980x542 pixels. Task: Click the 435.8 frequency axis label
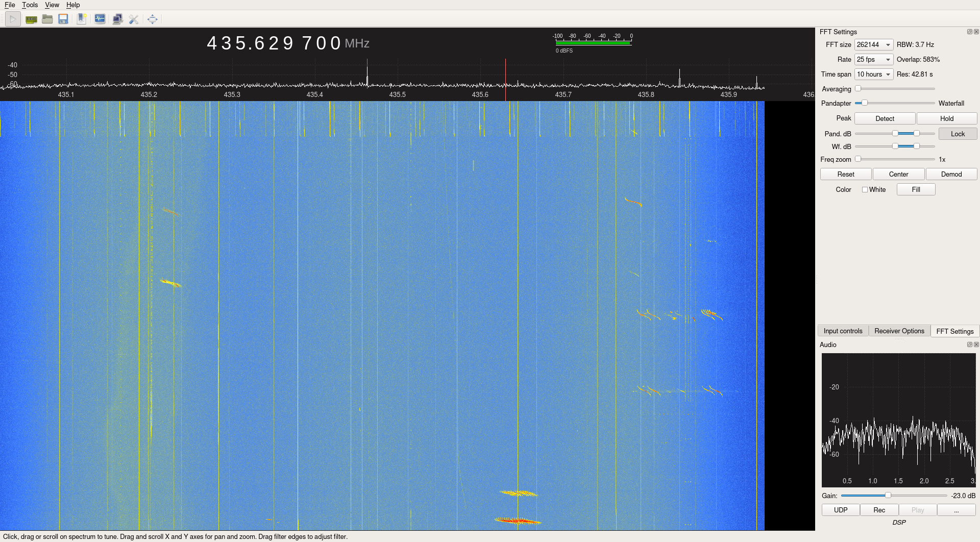click(x=646, y=95)
